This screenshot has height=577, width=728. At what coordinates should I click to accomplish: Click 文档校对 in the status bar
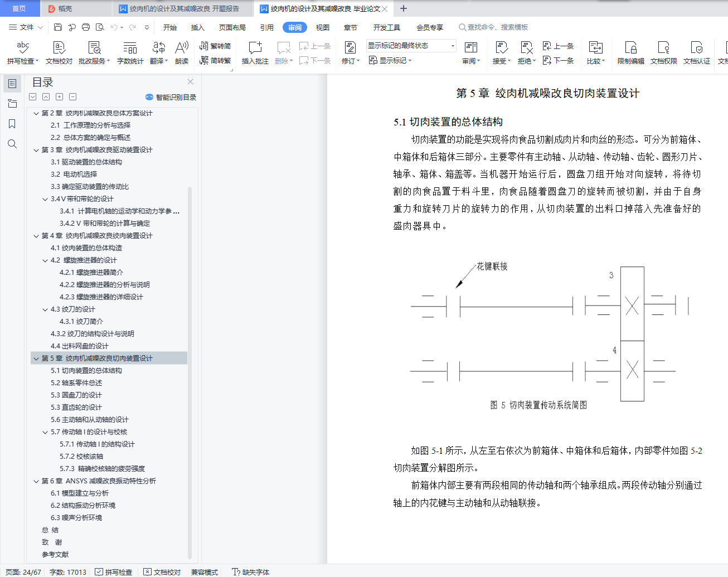click(x=162, y=572)
